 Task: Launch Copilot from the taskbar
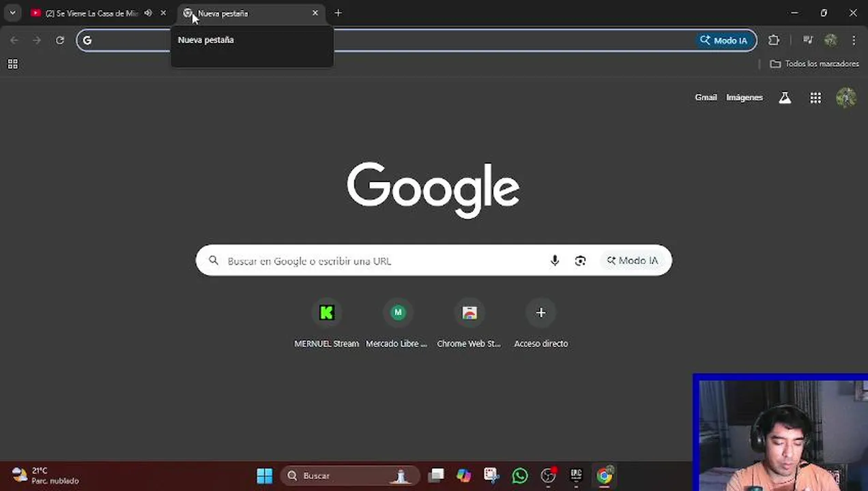pyautogui.click(x=464, y=475)
